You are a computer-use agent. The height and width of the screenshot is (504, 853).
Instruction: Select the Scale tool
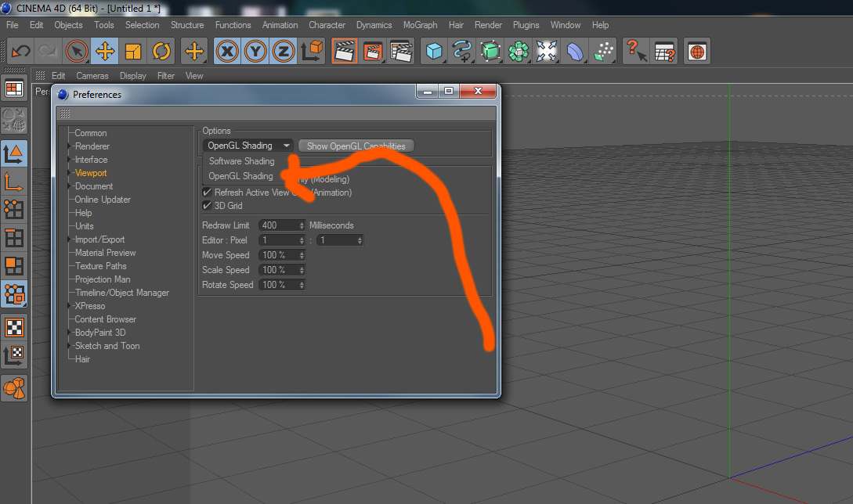[x=133, y=52]
